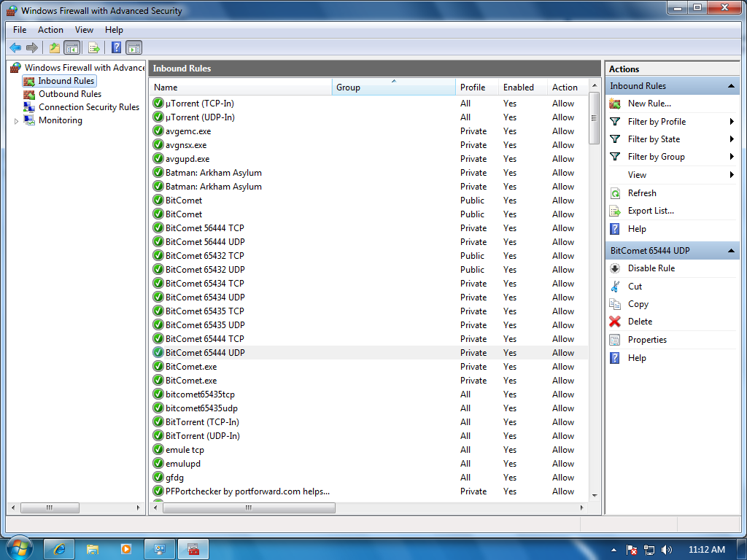Open the Filter by Group submenu arrow

(732, 157)
